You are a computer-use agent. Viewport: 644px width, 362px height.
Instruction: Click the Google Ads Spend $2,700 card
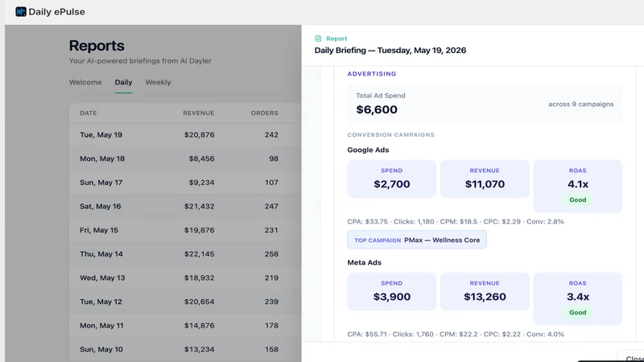point(392,179)
